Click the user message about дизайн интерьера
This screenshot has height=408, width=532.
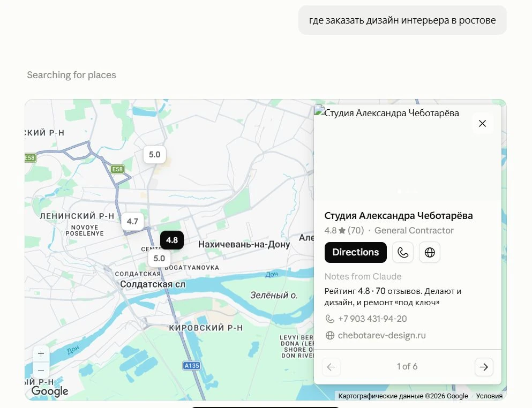pos(402,20)
